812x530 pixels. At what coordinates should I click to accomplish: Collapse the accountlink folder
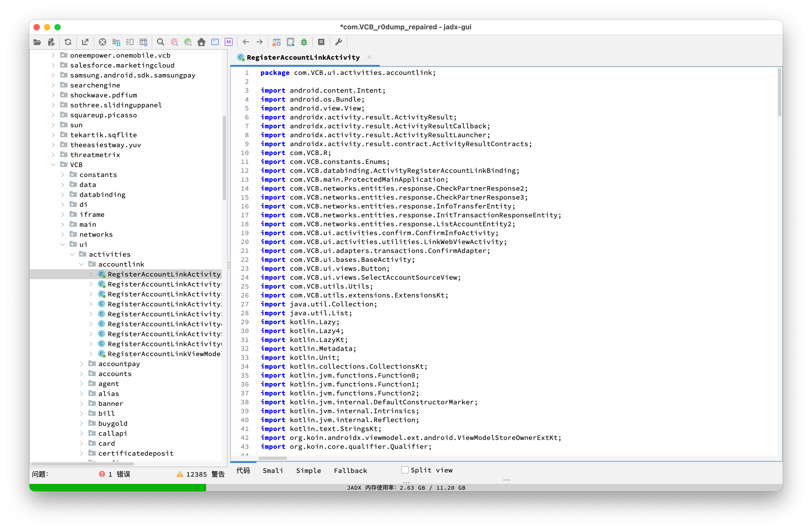coord(82,264)
